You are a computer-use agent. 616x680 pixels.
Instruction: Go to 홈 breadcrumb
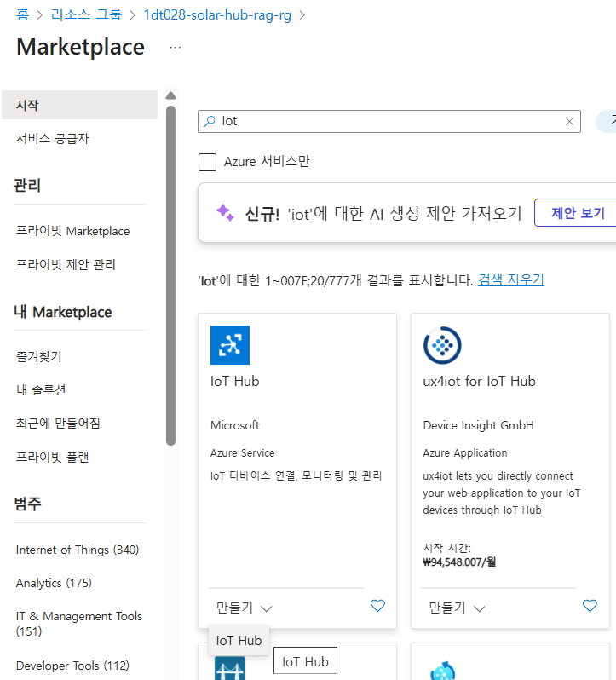(22, 14)
